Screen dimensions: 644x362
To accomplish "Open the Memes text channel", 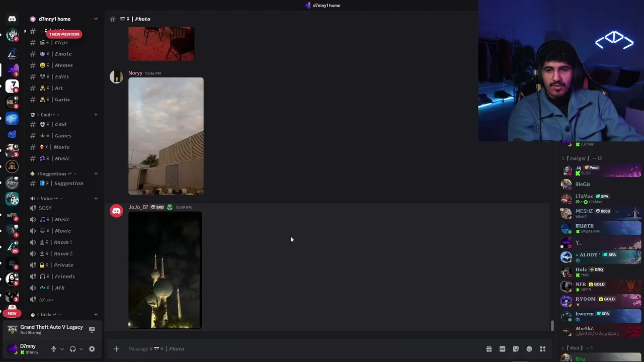I will (64, 65).
